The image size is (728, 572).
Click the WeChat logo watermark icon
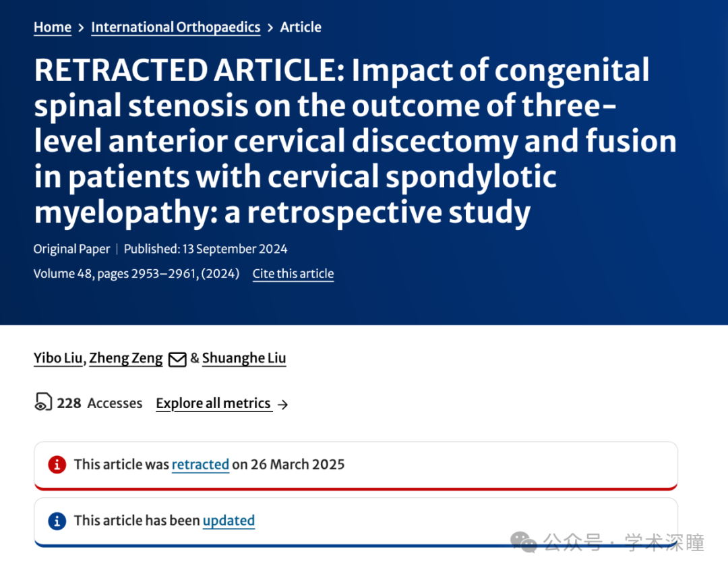coord(523,542)
